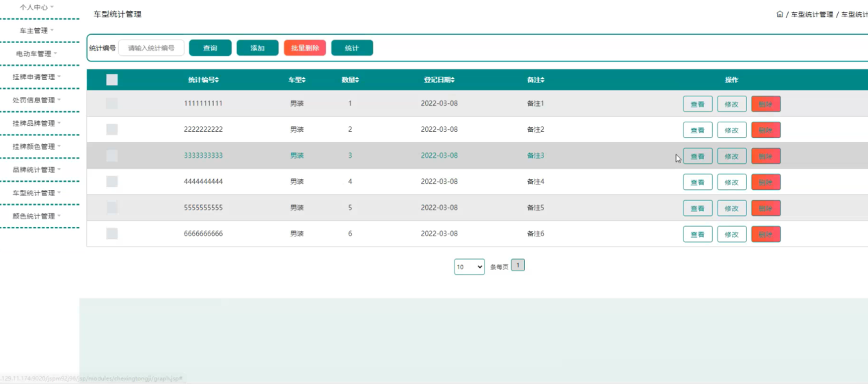The image size is (868, 384).
Task: View details of row 5555555555
Action: tap(698, 208)
